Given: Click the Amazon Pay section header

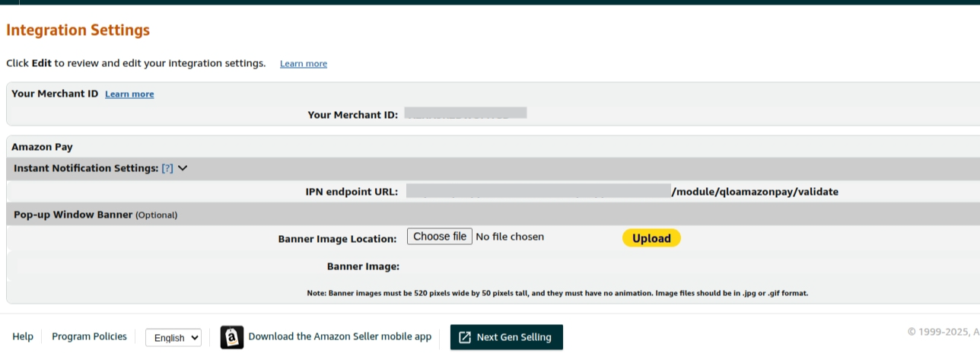Looking at the screenshot, I should click(42, 147).
